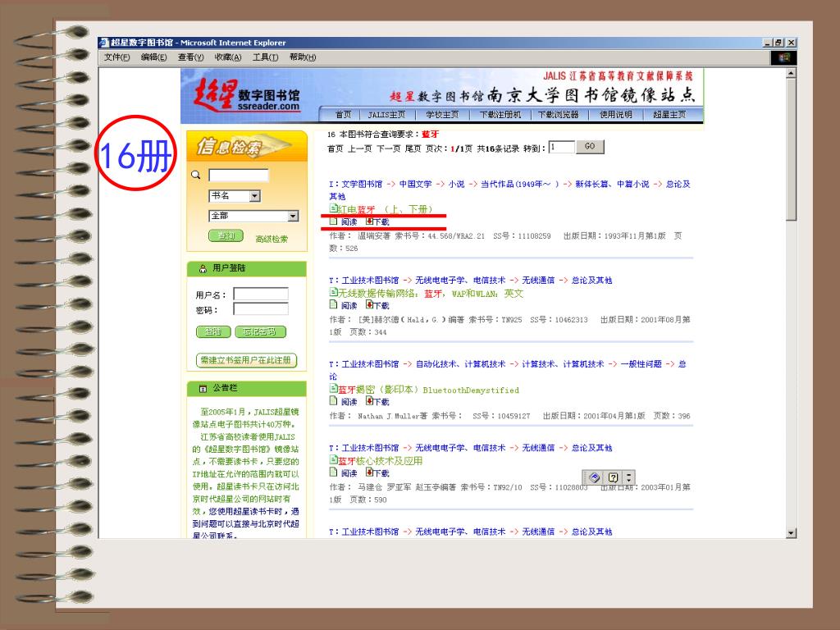
Task: Open category link 自动化技术、计算机技术
Action: click(x=461, y=364)
